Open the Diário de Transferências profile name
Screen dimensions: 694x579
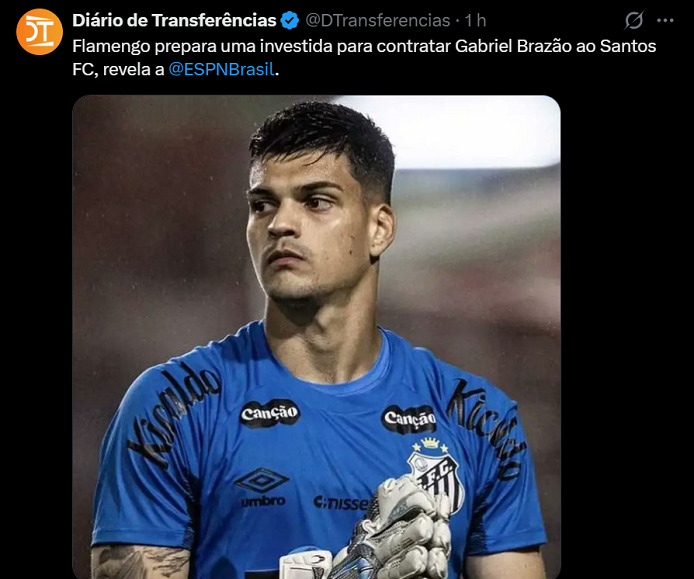[174, 20]
